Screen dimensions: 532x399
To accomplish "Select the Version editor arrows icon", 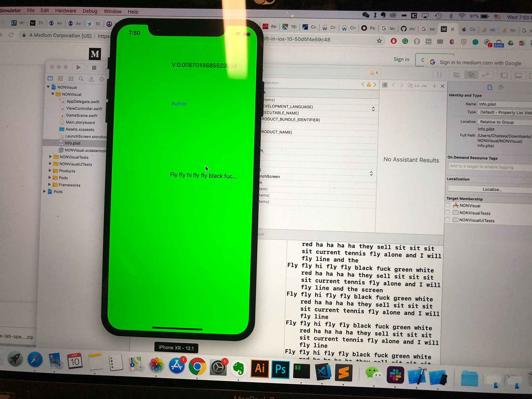I will [486, 75].
